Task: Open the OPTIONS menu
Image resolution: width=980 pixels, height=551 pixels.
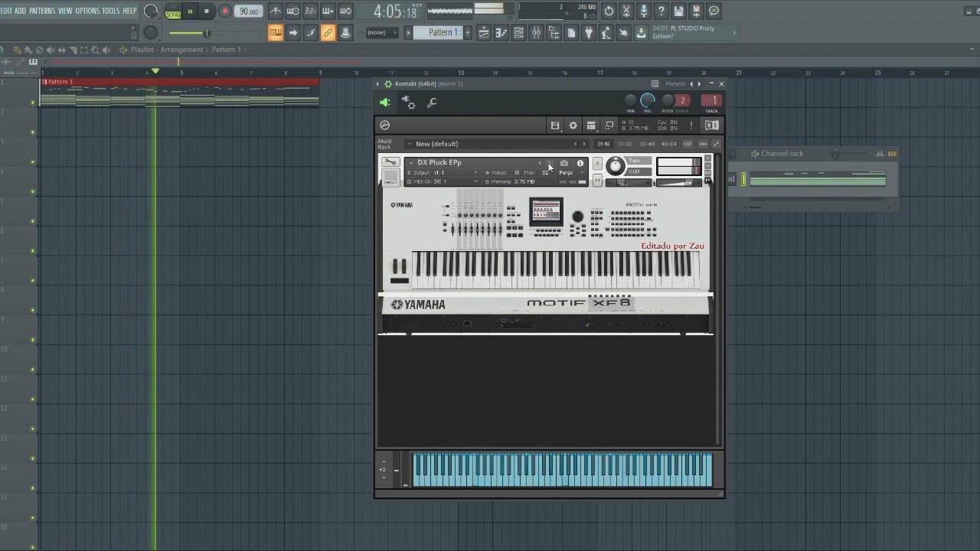Action: [87, 11]
